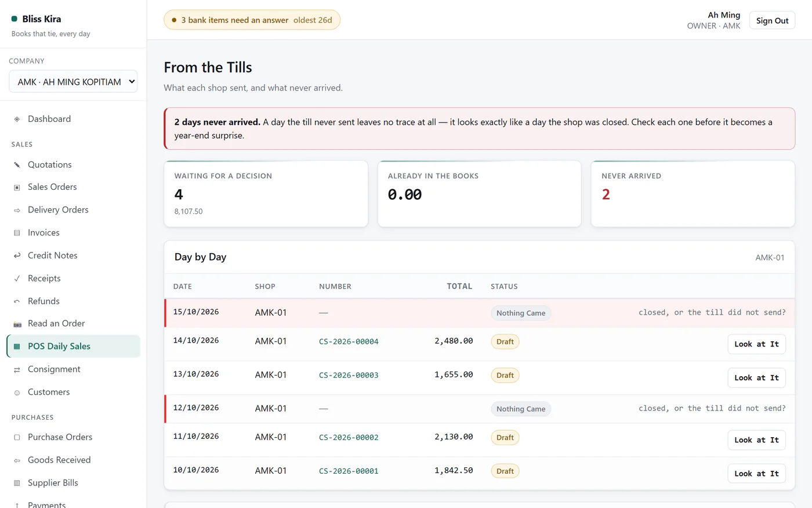The width and height of the screenshot is (812, 508).
Task: Click the POS Daily Sales icon
Action: 17,347
